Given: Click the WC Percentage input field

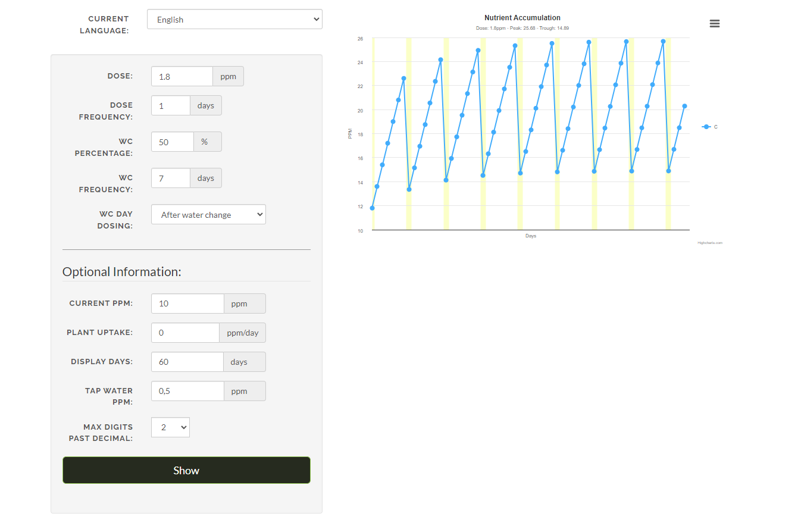Looking at the screenshot, I should 173,142.
